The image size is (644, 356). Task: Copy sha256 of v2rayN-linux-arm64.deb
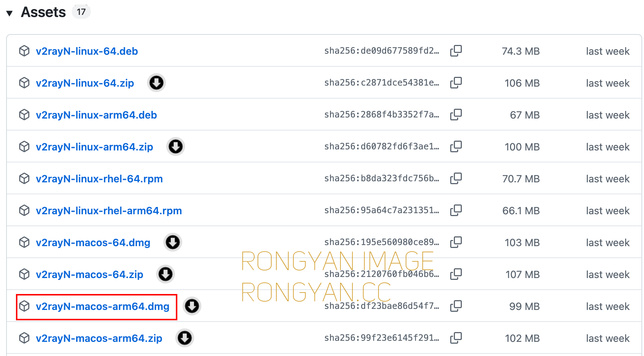click(456, 115)
